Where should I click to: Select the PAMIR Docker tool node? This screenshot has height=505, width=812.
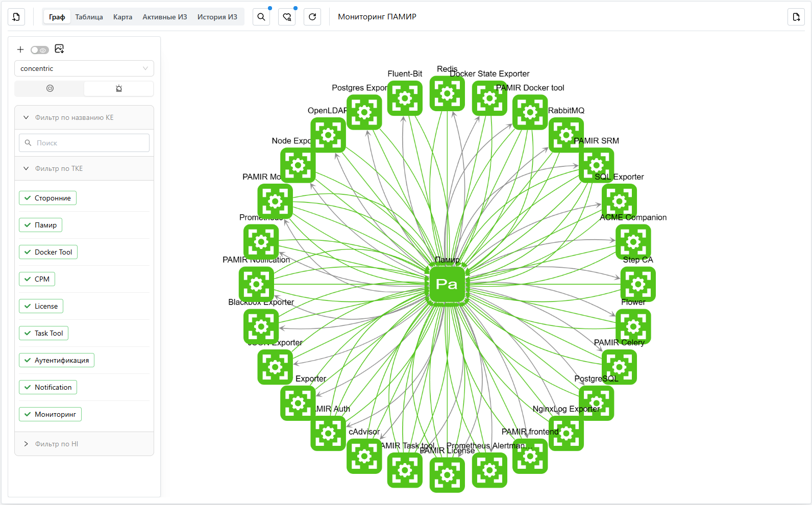click(x=530, y=112)
